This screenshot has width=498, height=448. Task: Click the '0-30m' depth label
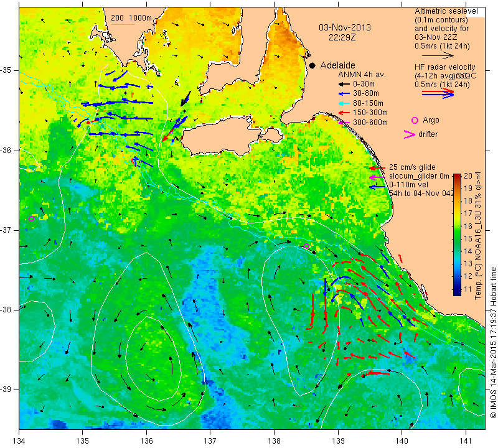pos(364,84)
